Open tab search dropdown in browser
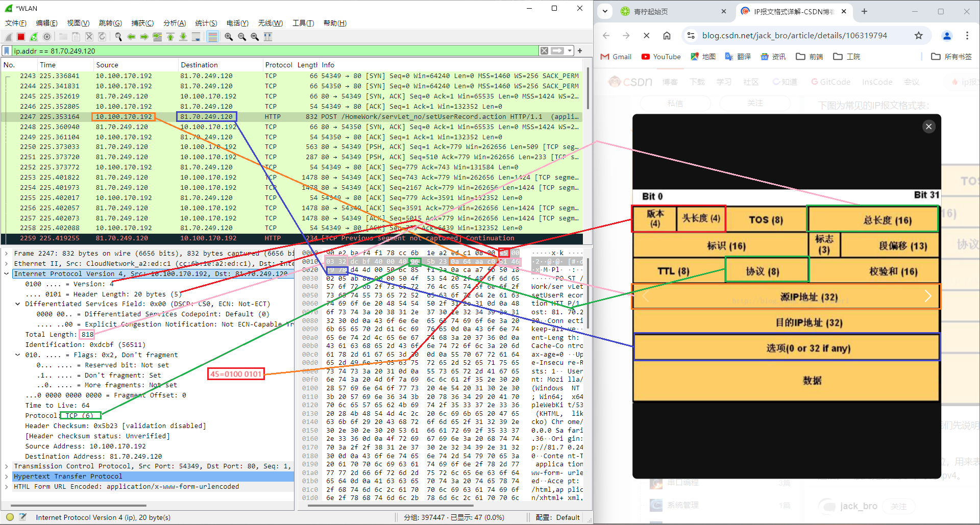 pos(605,11)
